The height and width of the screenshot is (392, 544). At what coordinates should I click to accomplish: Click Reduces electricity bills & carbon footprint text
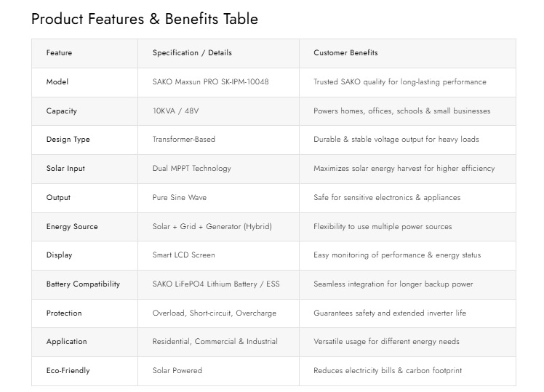click(x=387, y=371)
